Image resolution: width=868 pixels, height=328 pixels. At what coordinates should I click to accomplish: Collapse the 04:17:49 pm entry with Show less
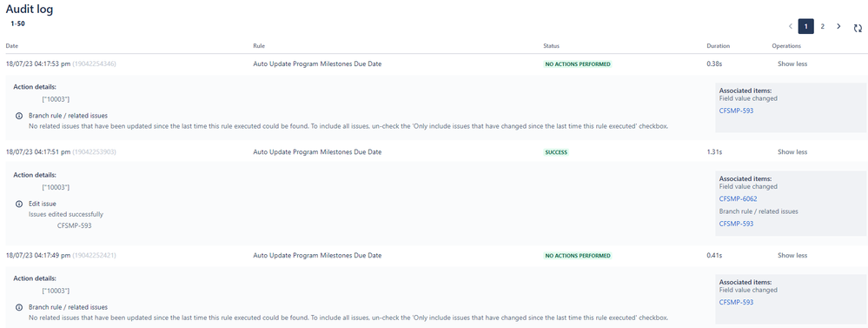coord(792,256)
